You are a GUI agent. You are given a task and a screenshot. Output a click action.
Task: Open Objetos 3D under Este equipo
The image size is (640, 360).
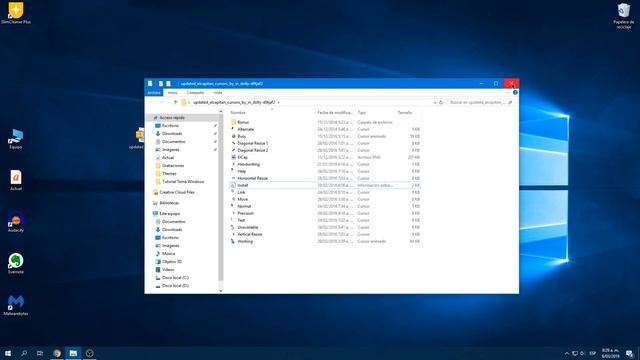click(171, 262)
